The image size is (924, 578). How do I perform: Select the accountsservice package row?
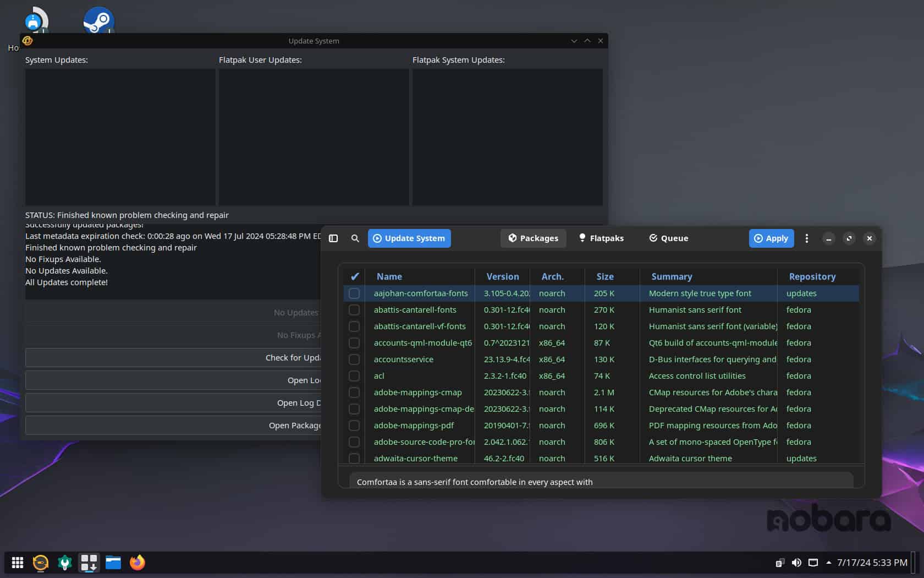[x=404, y=359]
